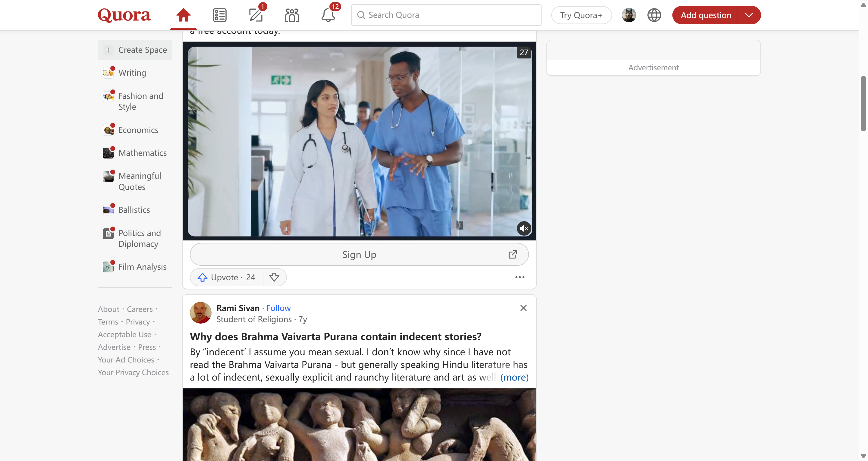Unmute the video ad sound

coord(524,228)
